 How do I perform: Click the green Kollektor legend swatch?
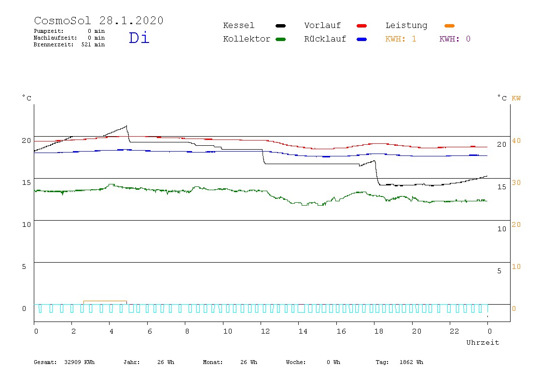(280, 39)
